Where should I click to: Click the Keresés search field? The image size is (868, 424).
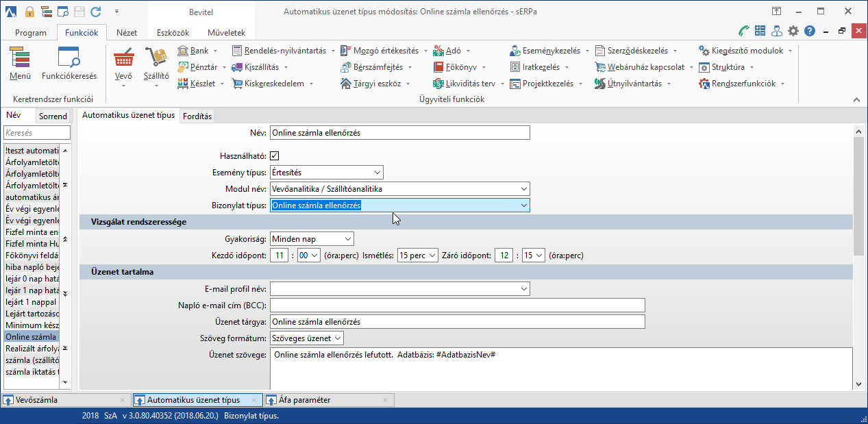(37, 133)
